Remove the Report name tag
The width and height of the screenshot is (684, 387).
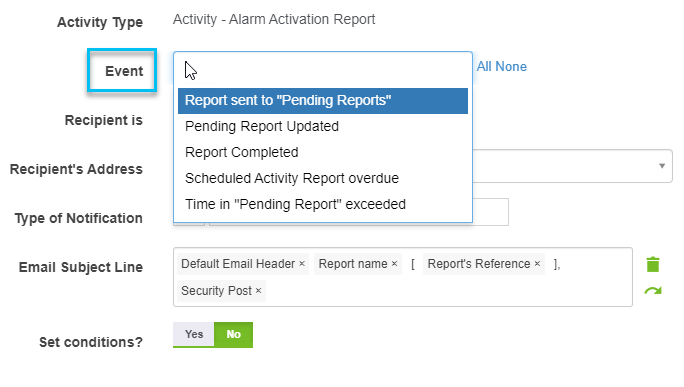point(394,264)
